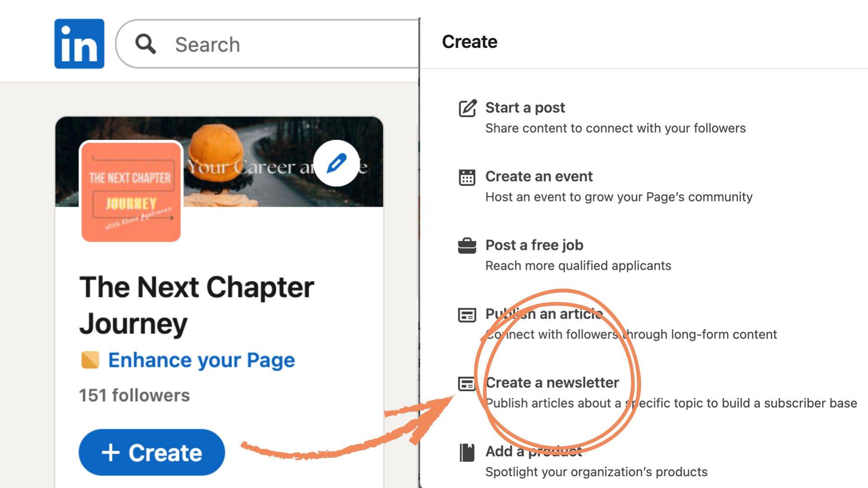Image resolution: width=868 pixels, height=488 pixels.
Task: Click the search magnifier icon
Action: (146, 44)
